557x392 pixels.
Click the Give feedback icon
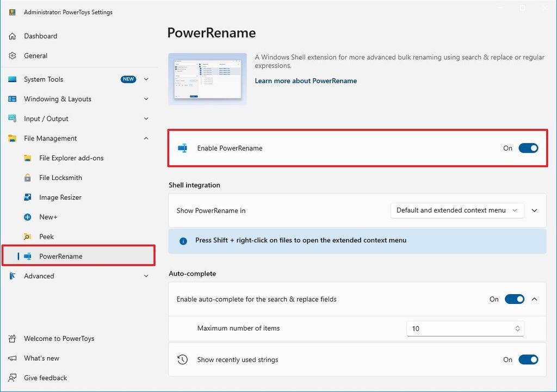[12, 377]
